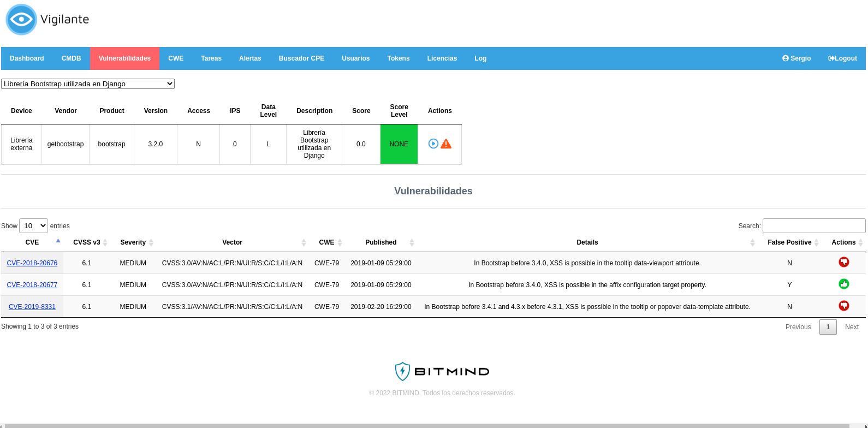Click version 3.2.0 cell
868x428 pixels.
156,144
